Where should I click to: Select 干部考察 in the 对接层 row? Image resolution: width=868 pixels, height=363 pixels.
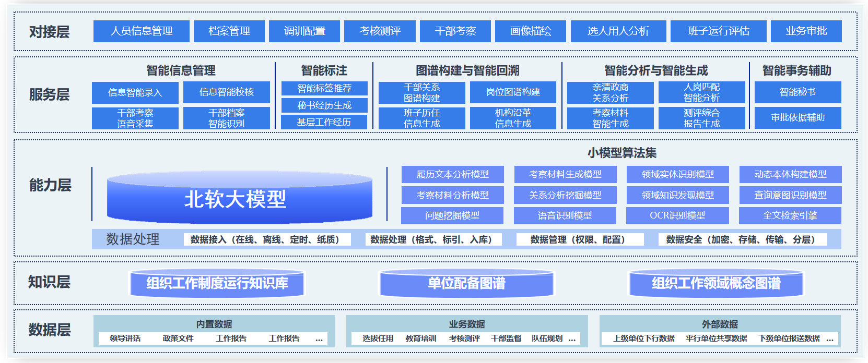(x=455, y=31)
